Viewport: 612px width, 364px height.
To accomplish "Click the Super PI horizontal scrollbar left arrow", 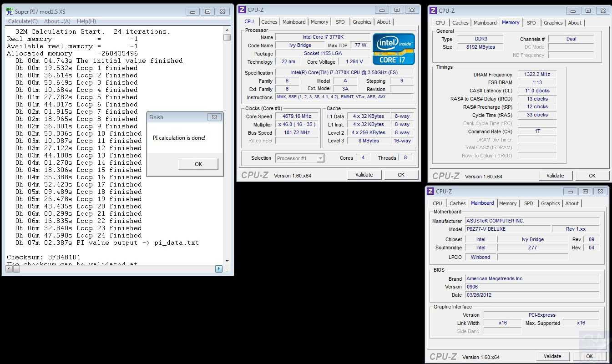I will [9, 269].
